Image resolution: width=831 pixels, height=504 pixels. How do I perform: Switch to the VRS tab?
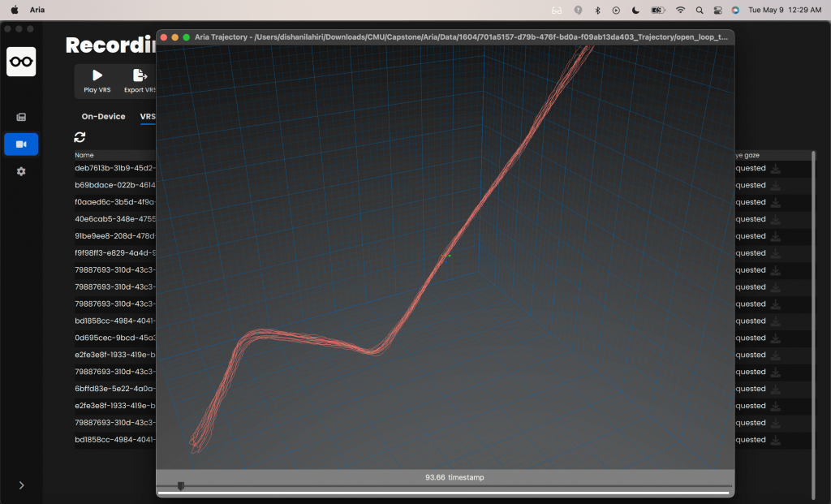148,117
